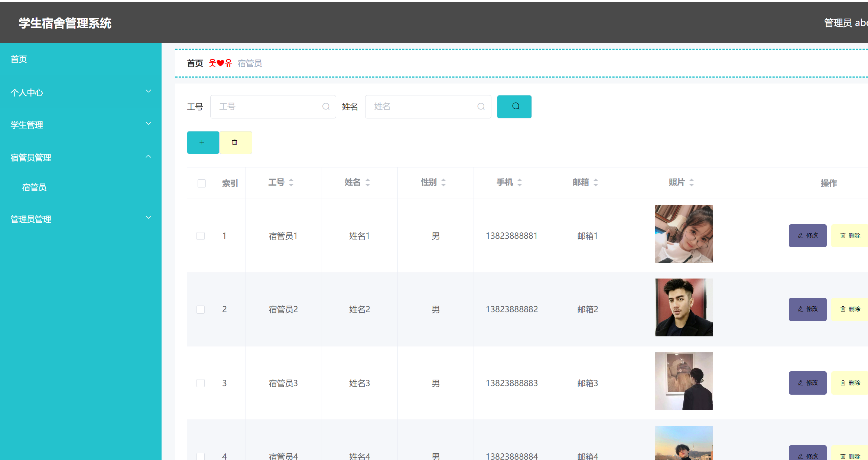Open 首页 in the sidebar
Image resolution: width=868 pixels, height=460 pixels.
click(x=19, y=59)
